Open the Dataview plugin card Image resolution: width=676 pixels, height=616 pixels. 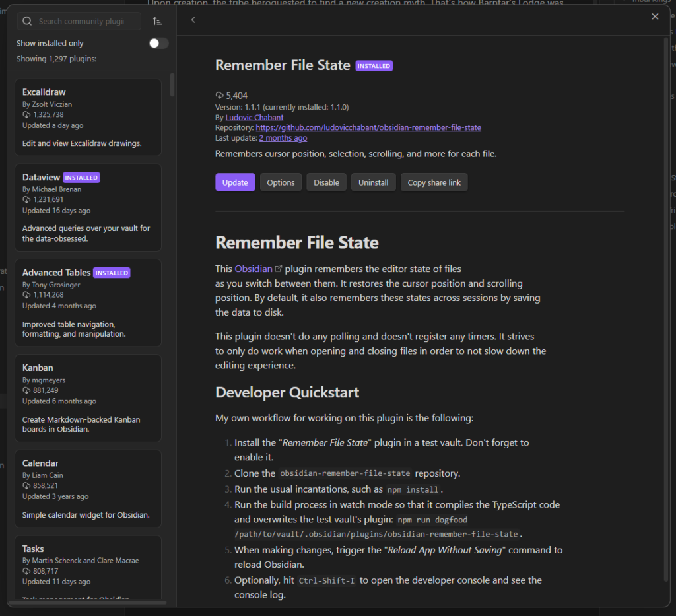click(88, 207)
